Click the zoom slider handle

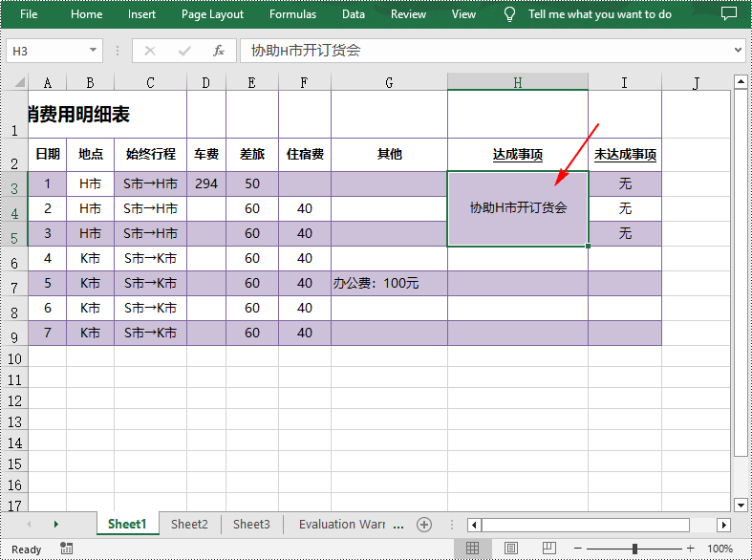click(634, 549)
